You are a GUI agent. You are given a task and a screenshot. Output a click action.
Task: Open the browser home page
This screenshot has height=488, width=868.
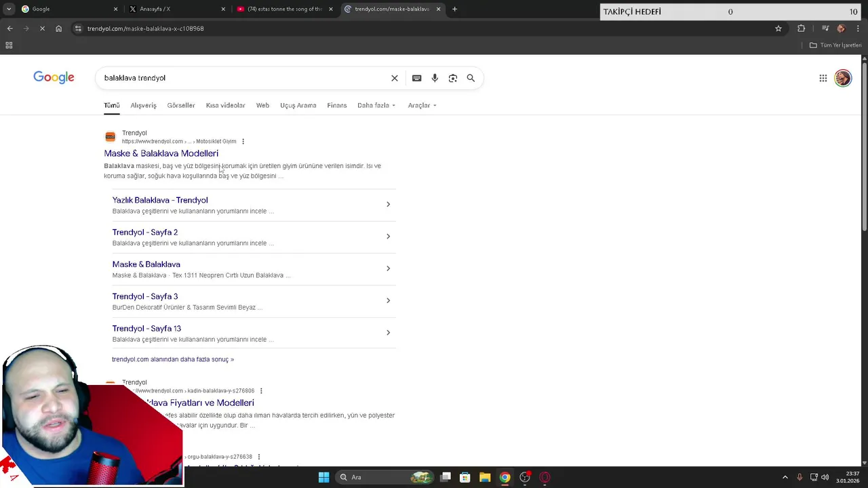(x=59, y=28)
